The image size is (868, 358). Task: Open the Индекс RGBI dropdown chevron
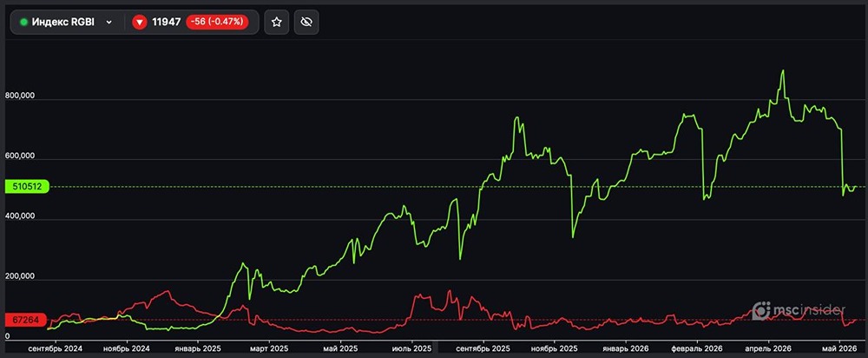(109, 23)
